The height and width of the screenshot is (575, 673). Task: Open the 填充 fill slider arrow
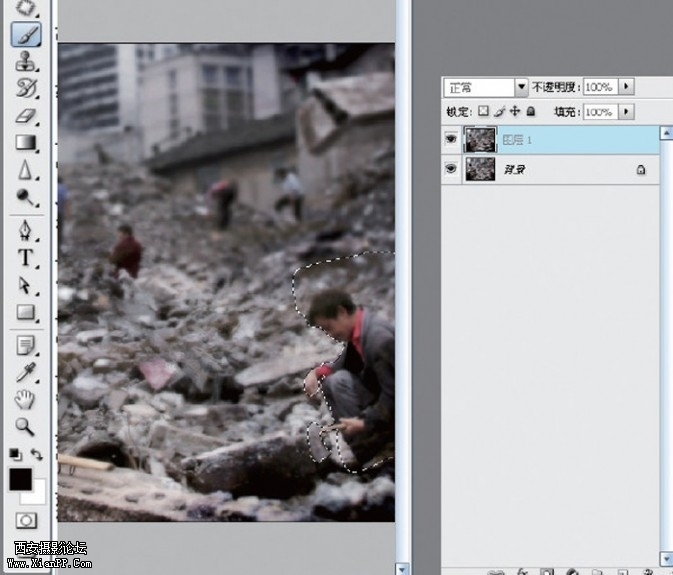tap(627, 112)
